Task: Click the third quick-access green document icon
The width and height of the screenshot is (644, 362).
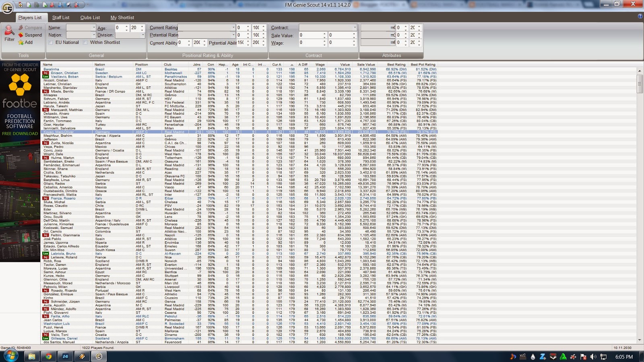Action: click(x=37, y=5)
